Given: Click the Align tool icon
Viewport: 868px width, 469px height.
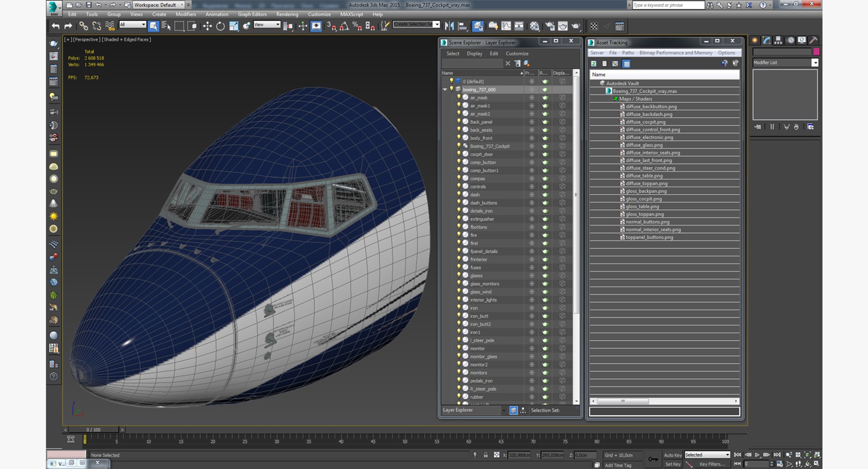Looking at the screenshot, I should [462, 26].
